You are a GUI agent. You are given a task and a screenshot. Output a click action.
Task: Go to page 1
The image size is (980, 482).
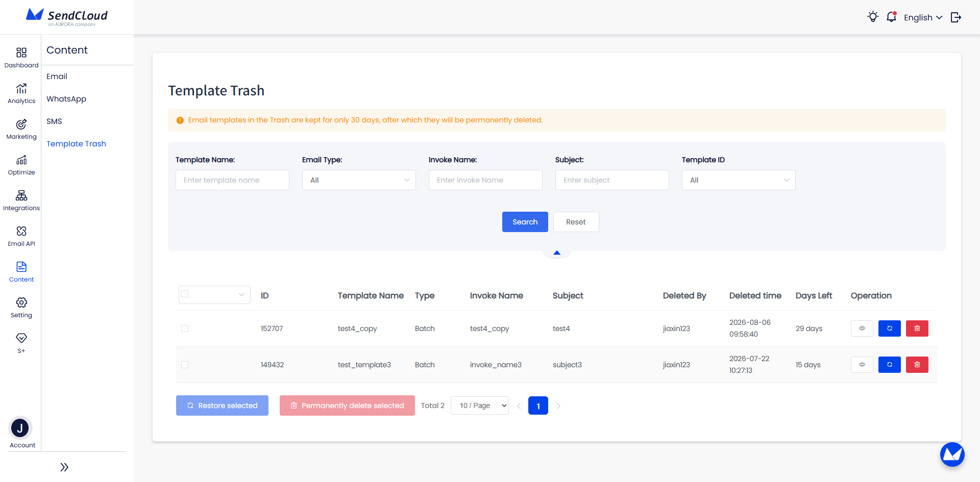538,405
